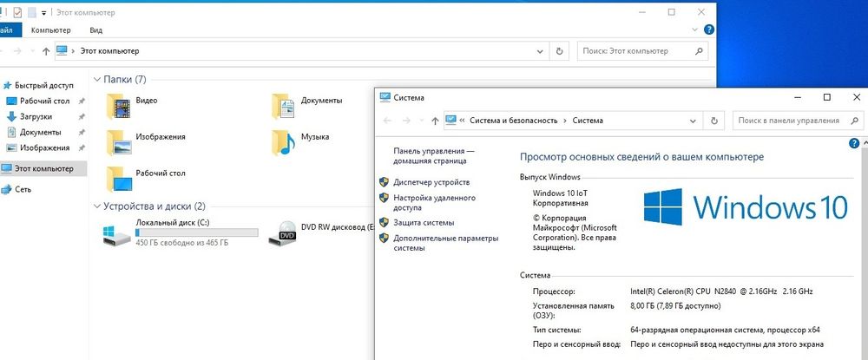This screenshot has width=868, height=360.
Task: Select Этот компьютер in the navigation pane
Action: tap(43, 168)
